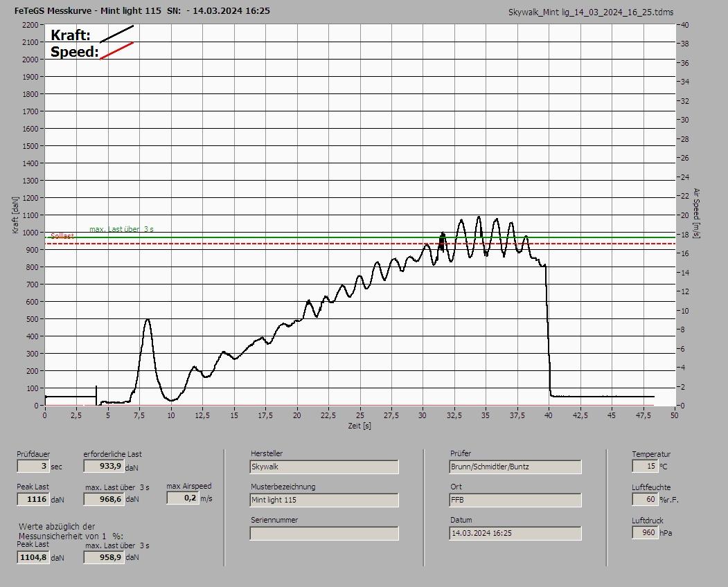Click the Datum field 14.03.2024 16:25
The height and width of the screenshot is (587, 728).
[x=515, y=534]
